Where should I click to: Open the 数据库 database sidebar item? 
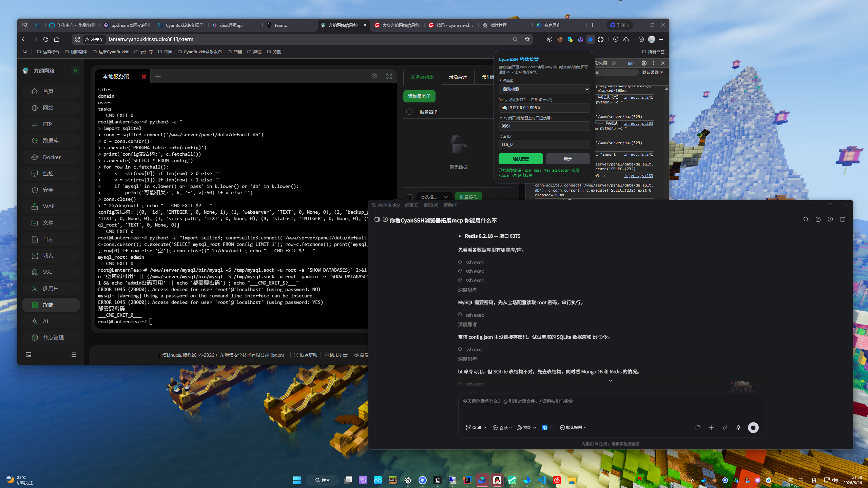(51, 140)
